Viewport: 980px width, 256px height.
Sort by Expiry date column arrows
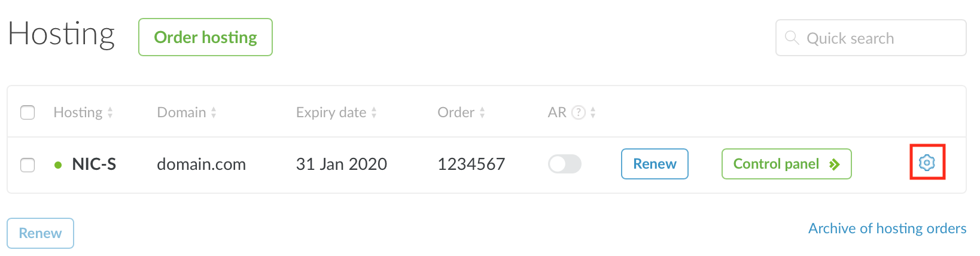click(x=374, y=112)
